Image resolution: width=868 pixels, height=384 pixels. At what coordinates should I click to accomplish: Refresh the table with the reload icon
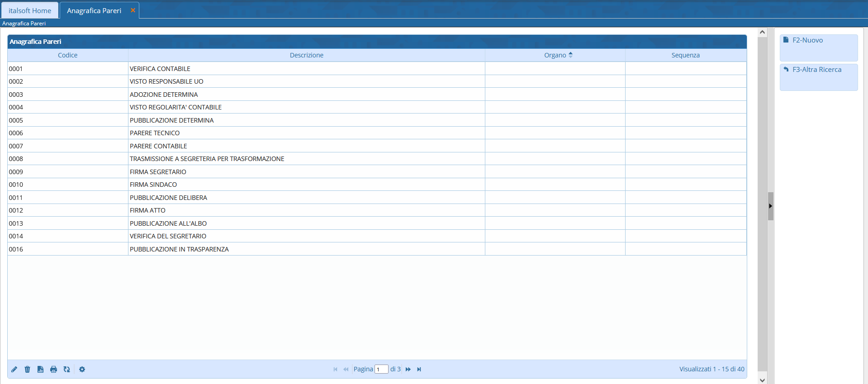tap(66, 370)
